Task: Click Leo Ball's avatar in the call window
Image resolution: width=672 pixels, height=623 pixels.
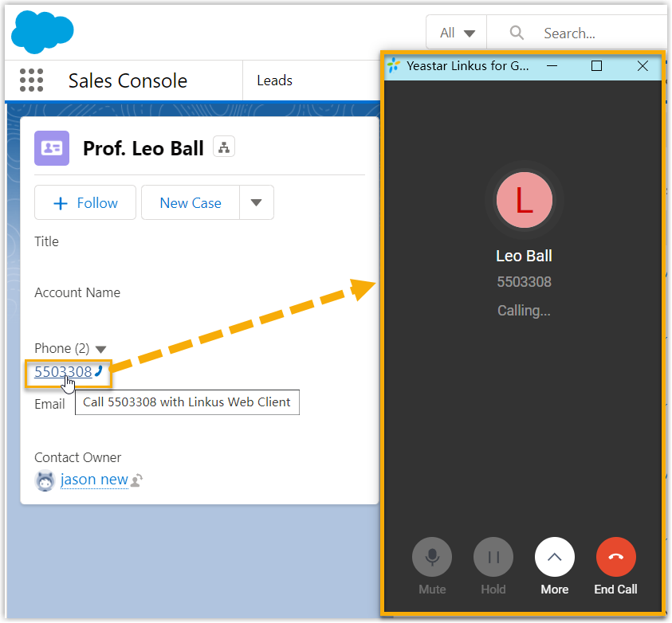Action: click(524, 200)
